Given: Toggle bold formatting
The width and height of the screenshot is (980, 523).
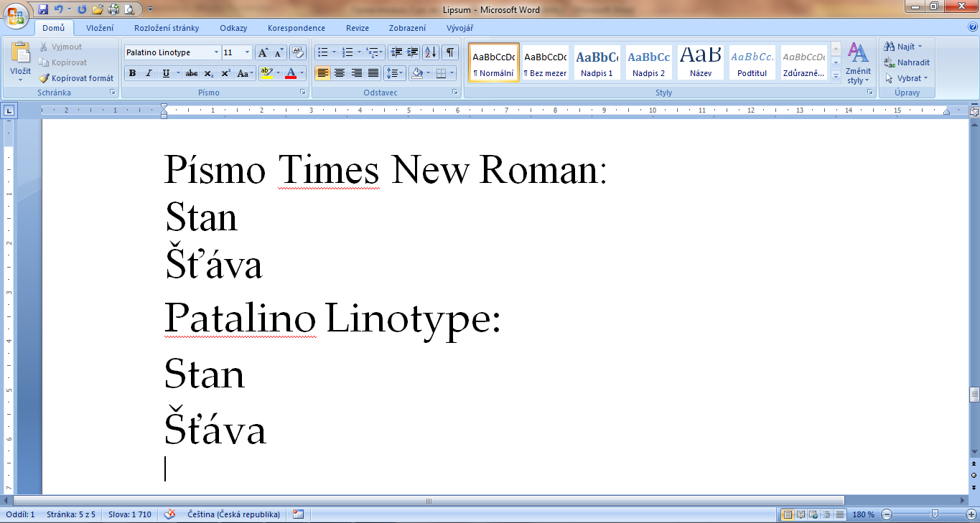Looking at the screenshot, I should tap(132, 73).
